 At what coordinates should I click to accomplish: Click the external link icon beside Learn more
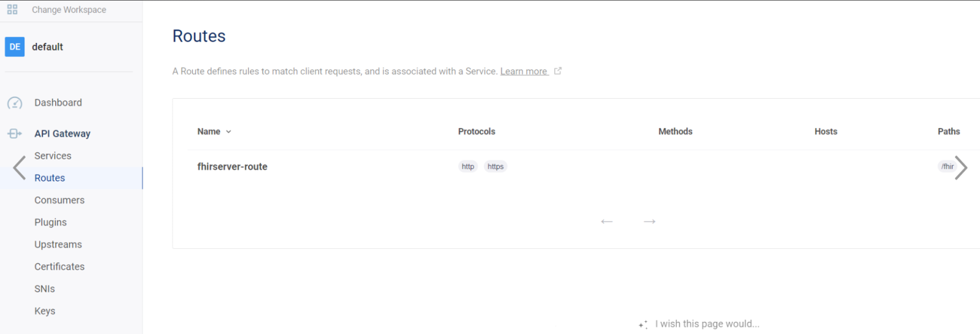[558, 71]
